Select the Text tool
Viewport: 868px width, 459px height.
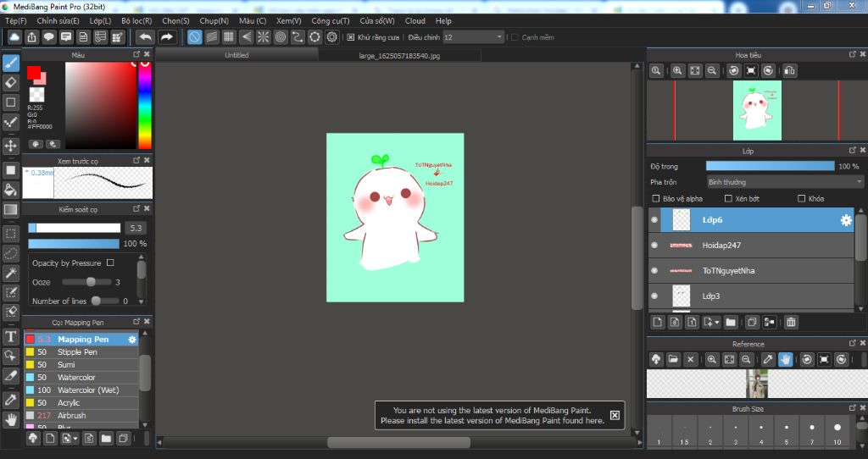pyautogui.click(x=10, y=336)
